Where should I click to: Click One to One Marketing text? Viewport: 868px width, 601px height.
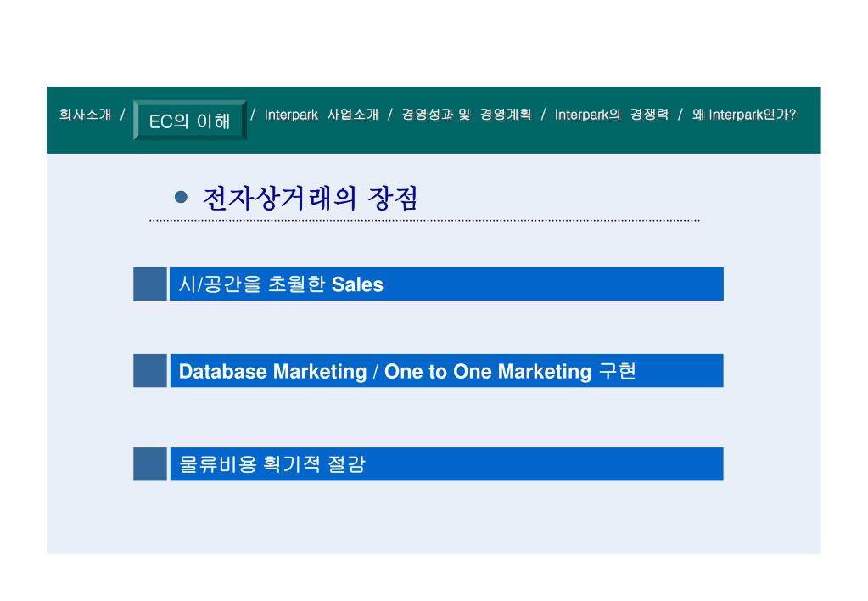(488, 371)
